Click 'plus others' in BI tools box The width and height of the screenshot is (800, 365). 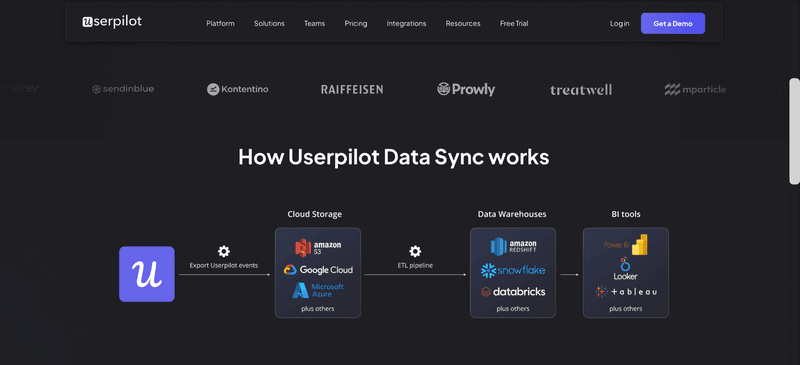[626, 309]
